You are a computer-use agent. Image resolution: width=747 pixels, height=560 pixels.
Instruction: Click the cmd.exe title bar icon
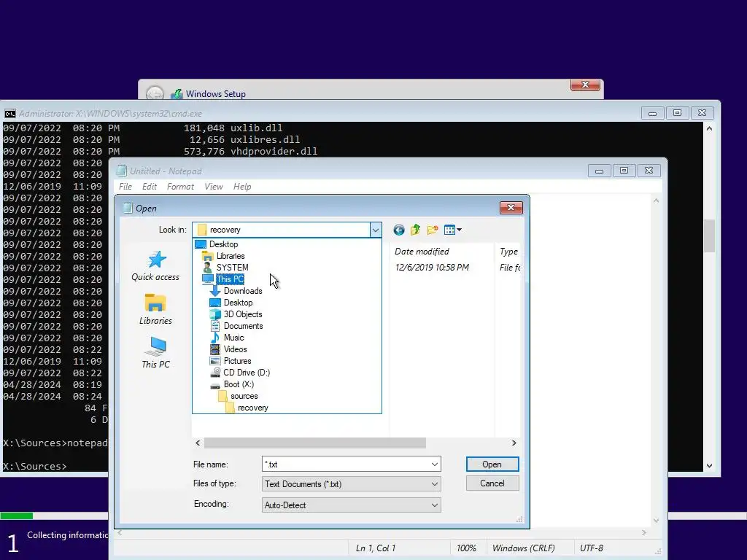(9, 114)
